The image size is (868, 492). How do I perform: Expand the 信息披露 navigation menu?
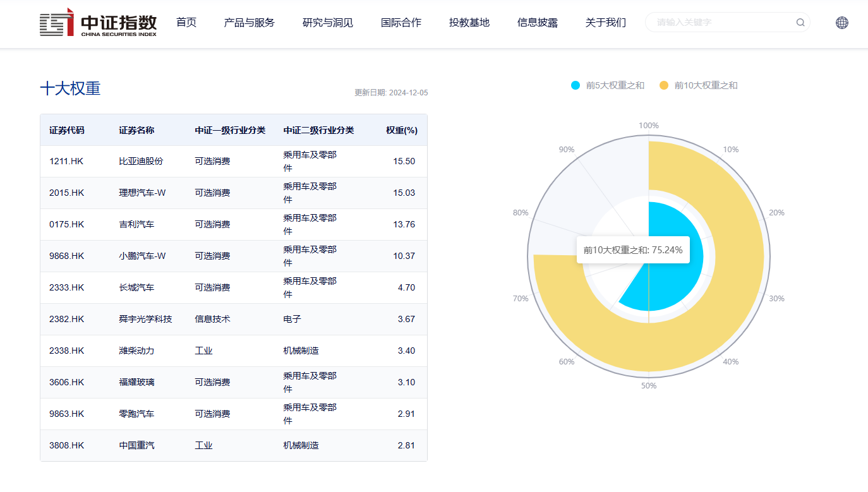tap(538, 23)
